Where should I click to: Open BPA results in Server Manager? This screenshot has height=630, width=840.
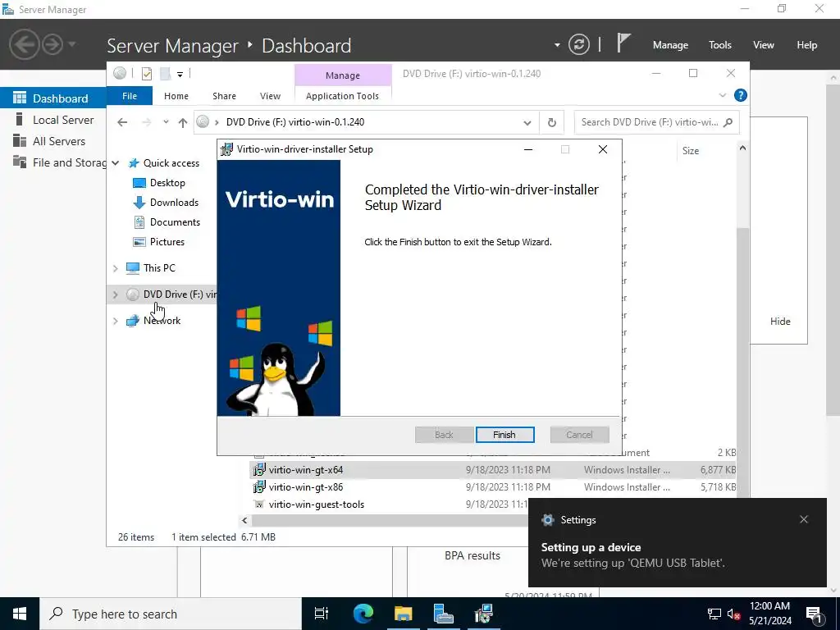pyautogui.click(x=472, y=555)
